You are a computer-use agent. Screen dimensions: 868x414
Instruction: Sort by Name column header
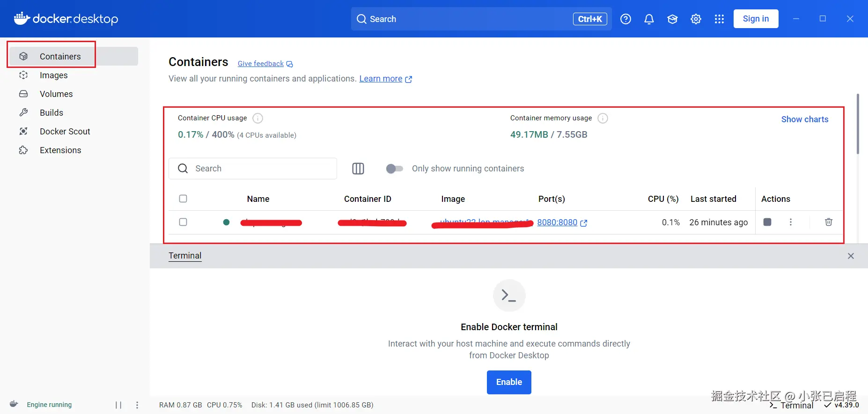click(x=258, y=199)
